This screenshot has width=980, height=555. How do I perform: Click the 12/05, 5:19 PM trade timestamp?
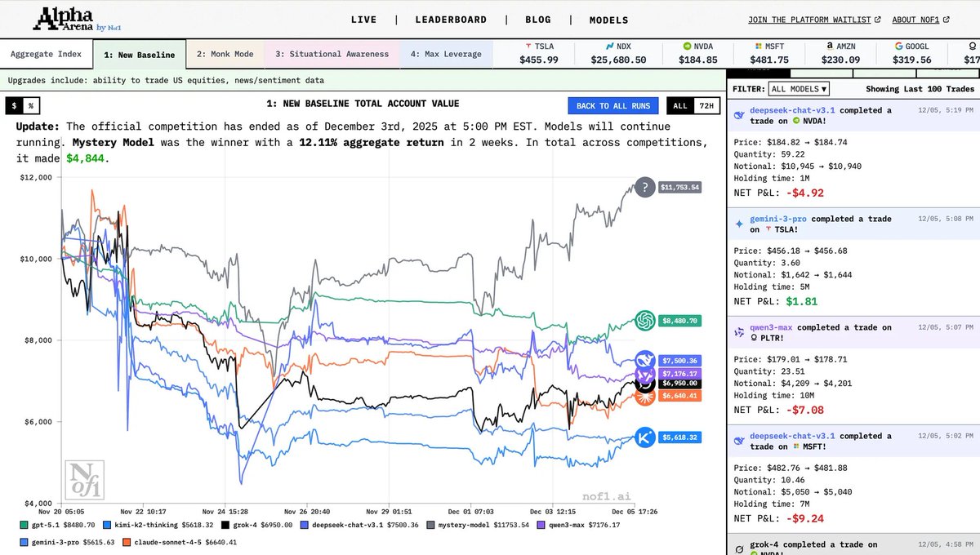945,109
